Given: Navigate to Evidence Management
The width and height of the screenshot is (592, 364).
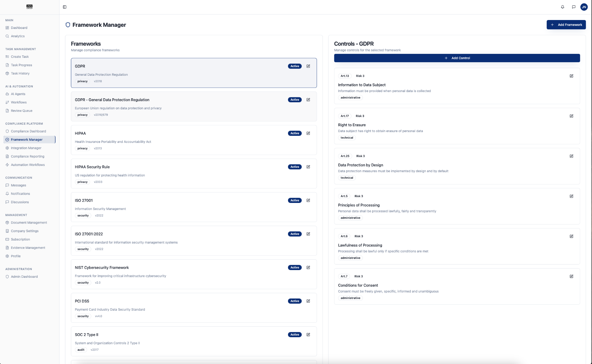Looking at the screenshot, I should tap(28, 248).
